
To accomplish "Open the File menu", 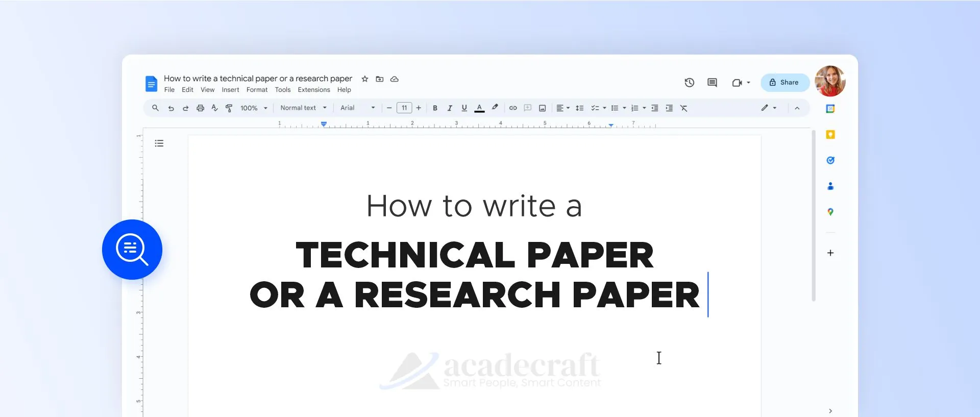I will click(169, 90).
